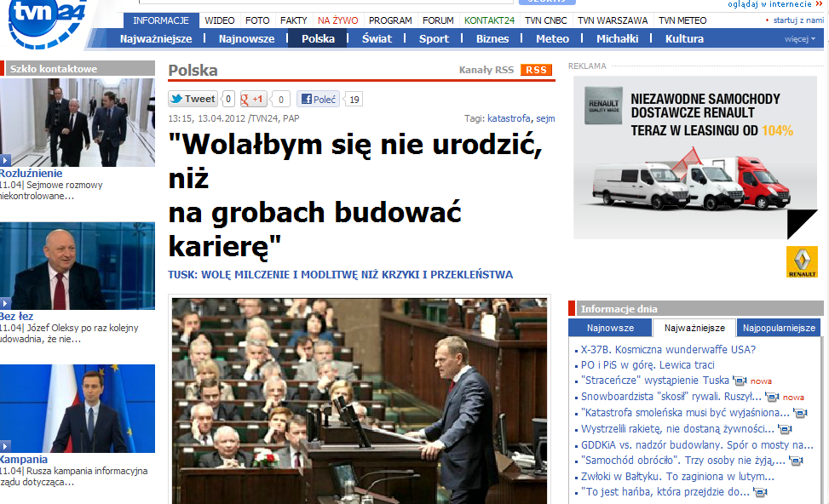
Task: Open startuj z nami link
Action: coord(798,20)
